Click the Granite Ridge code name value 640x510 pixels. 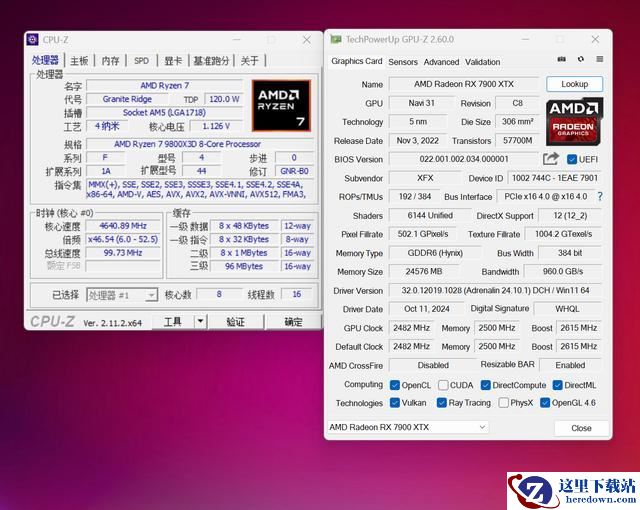pos(127,99)
